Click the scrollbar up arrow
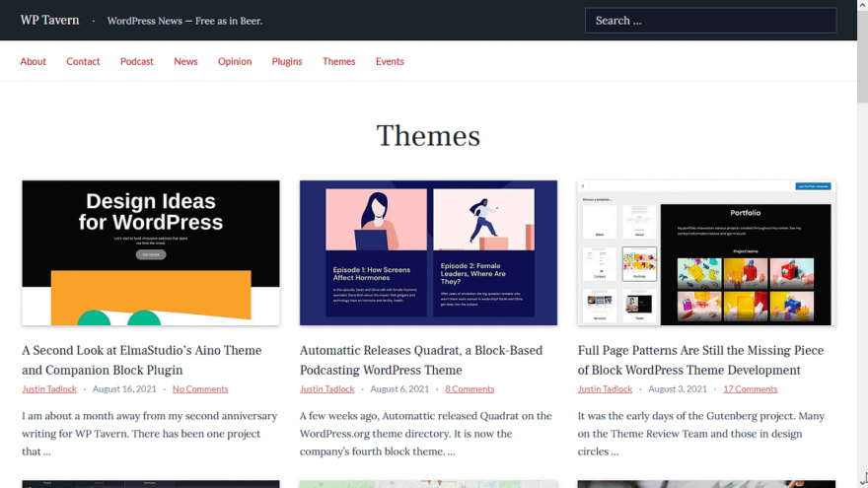Screen dimensions: 868x488 pos(862,4)
